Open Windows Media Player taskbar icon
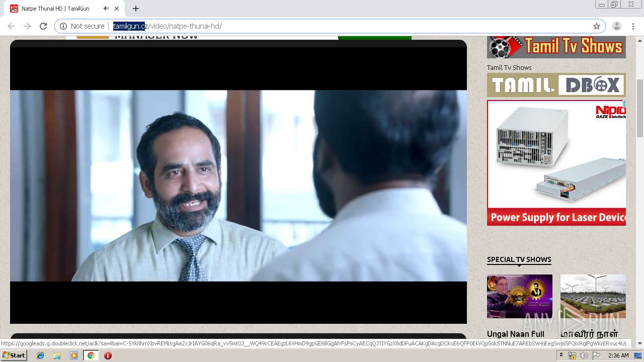This screenshot has width=644, height=362. click(74, 355)
